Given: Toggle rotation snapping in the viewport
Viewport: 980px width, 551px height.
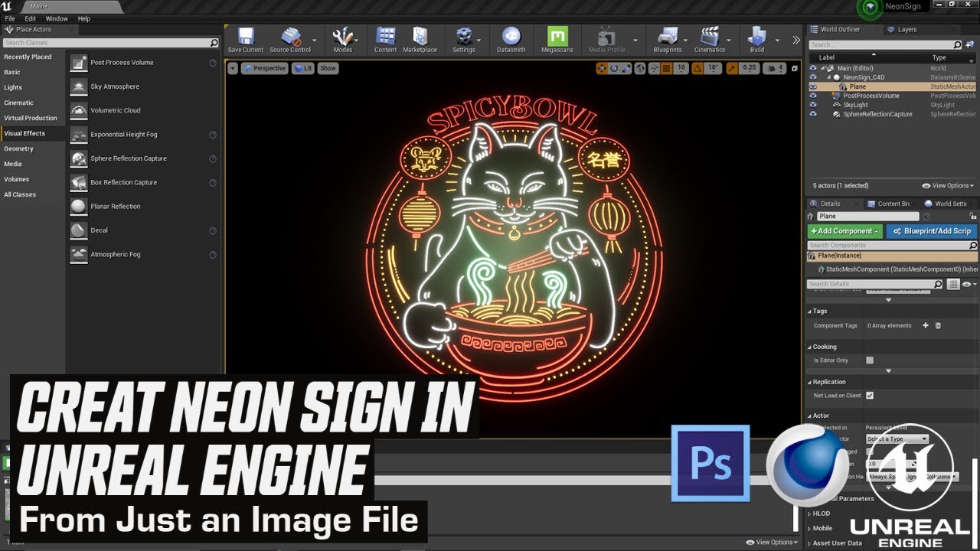Looking at the screenshot, I should [697, 68].
